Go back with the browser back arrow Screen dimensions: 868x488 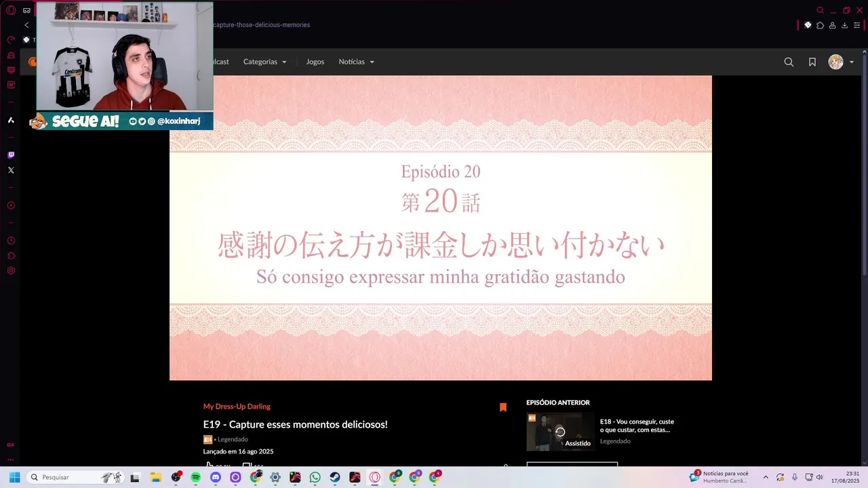[26, 25]
